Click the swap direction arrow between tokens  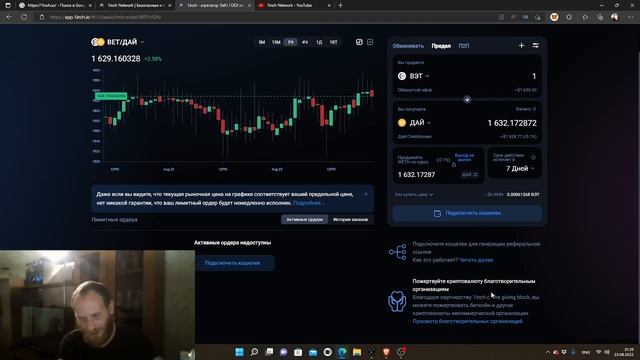(467, 99)
